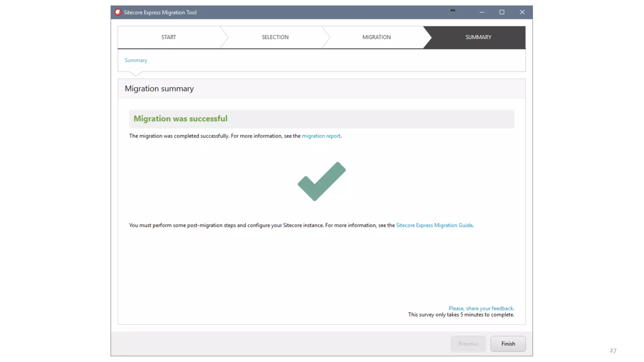This screenshot has height=362, width=644.
Task: Open the migration report link
Action: tap(321, 136)
